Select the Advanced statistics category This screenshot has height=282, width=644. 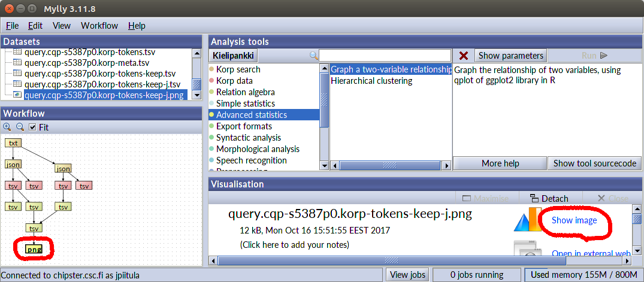coord(251,115)
